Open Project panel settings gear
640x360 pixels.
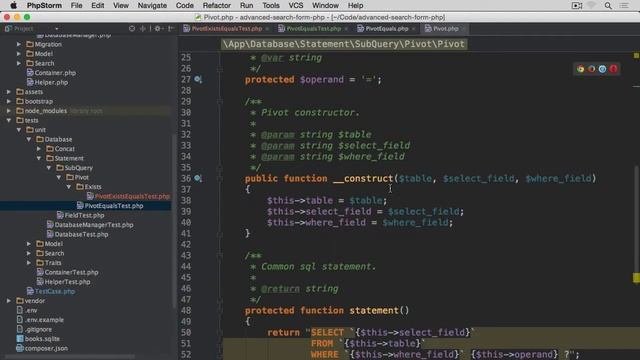[157, 29]
